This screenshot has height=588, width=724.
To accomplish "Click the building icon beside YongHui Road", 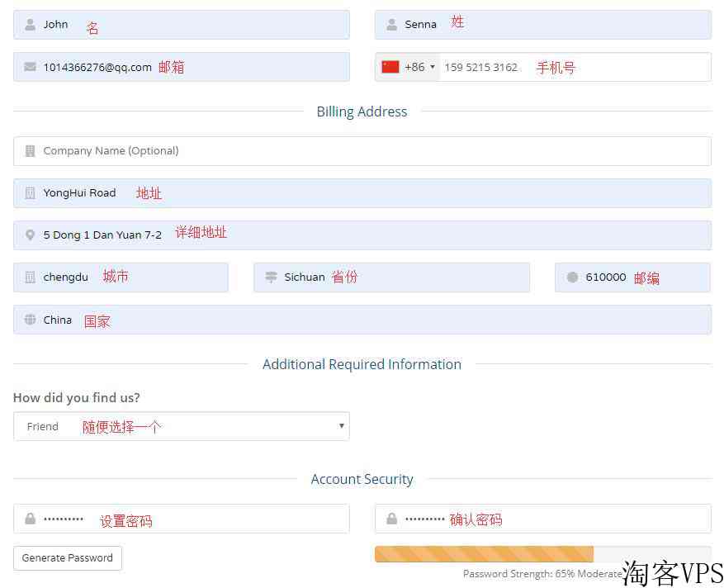I will coord(30,193).
